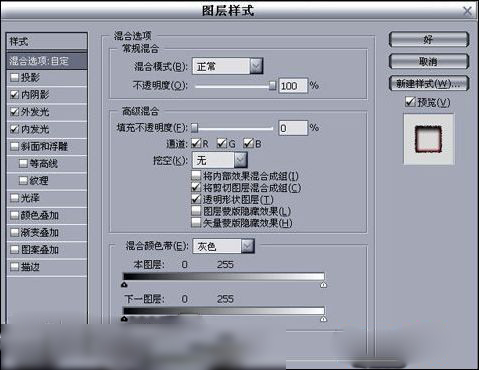Toggle the 斜面和浮雕 bevel checkbox

(x=14, y=146)
